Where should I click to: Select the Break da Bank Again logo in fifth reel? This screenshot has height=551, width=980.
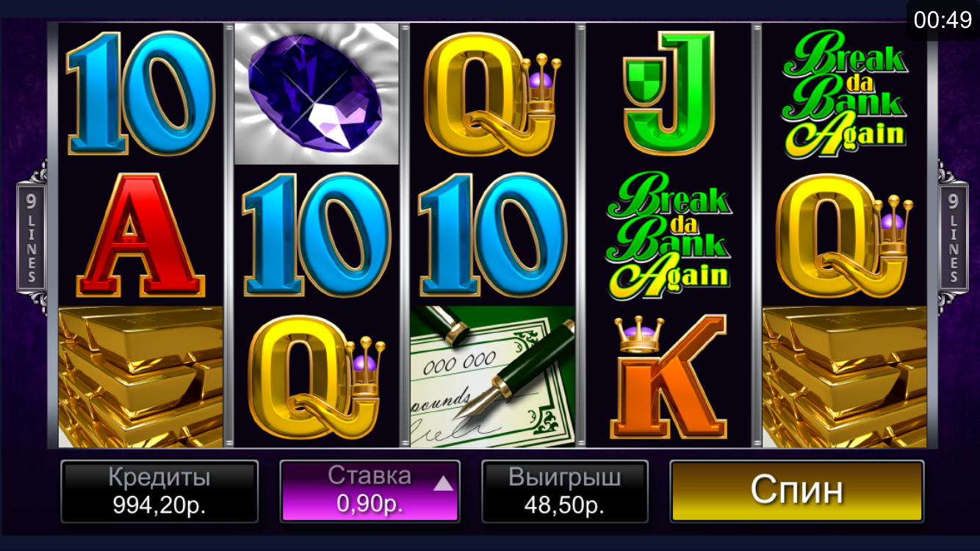(x=843, y=94)
